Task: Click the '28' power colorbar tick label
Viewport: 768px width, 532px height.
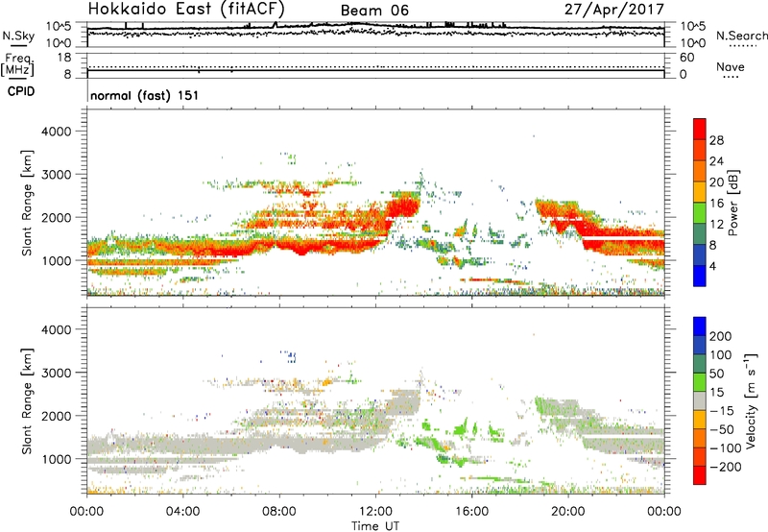Action: pyautogui.click(x=716, y=140)
